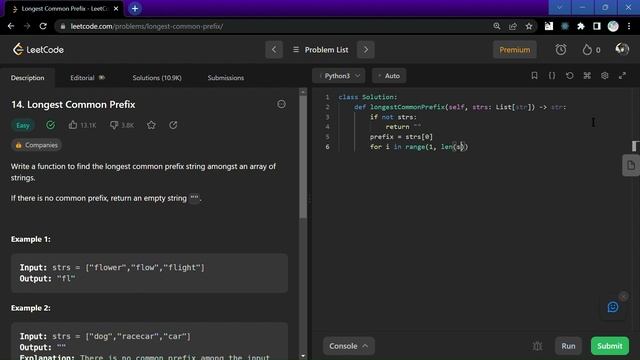Click the Companies tag

coord(36,145)
